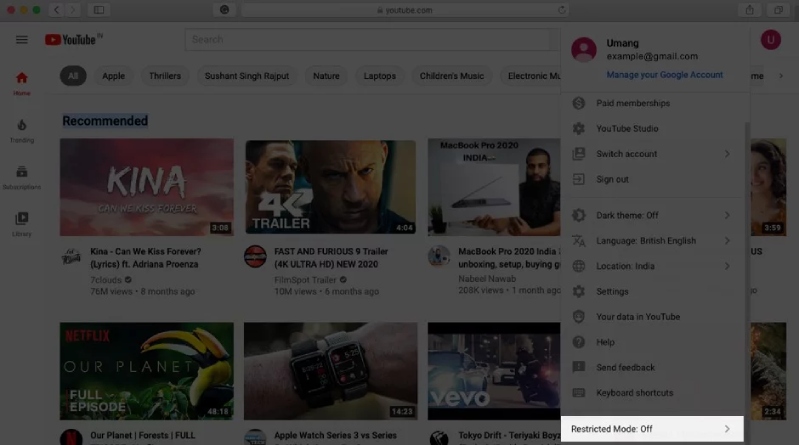Open Apple Watch Series 3 video title

[x=335, y=436]
